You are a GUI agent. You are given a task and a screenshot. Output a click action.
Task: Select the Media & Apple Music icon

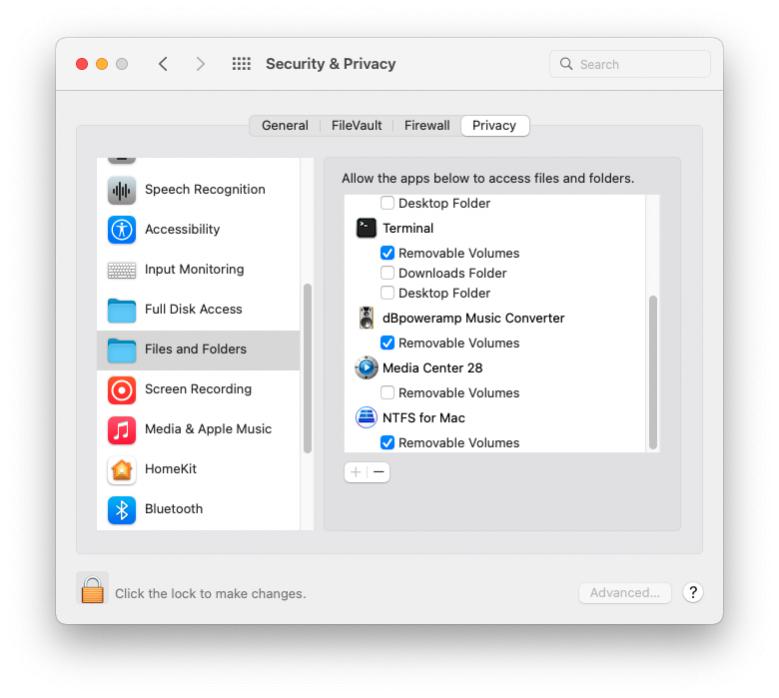122,430
